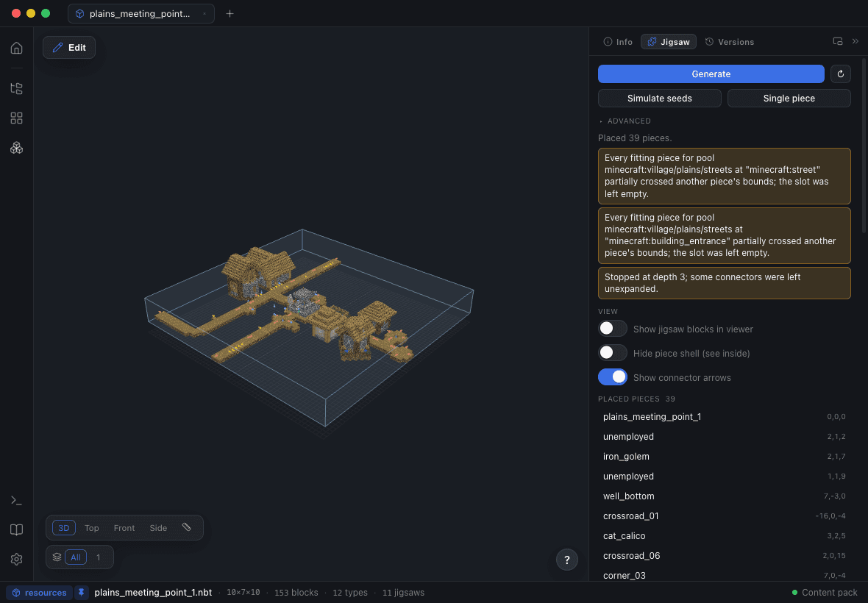
Task: Click plains_meeting_point_1.nbt filename in status bar
Action: pyautogui.click(x=153, y=593)
